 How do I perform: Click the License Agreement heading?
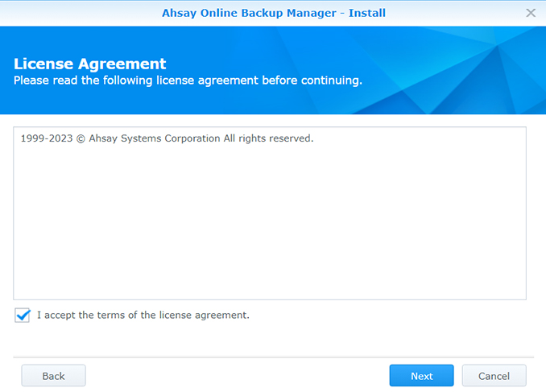click(90, 64)
